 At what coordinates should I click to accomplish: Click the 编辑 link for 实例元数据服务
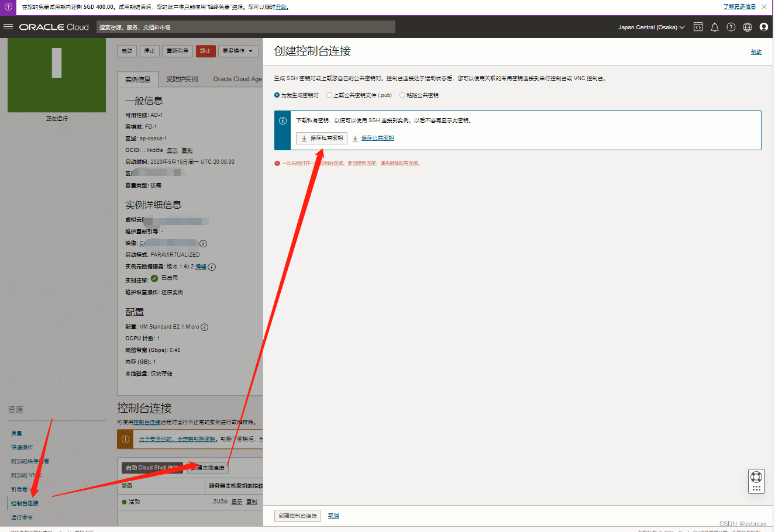[x=201, y=267]
